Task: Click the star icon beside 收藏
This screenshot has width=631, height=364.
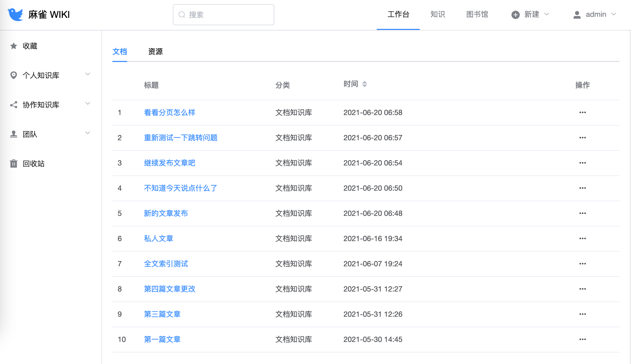Action: [14, 46]
